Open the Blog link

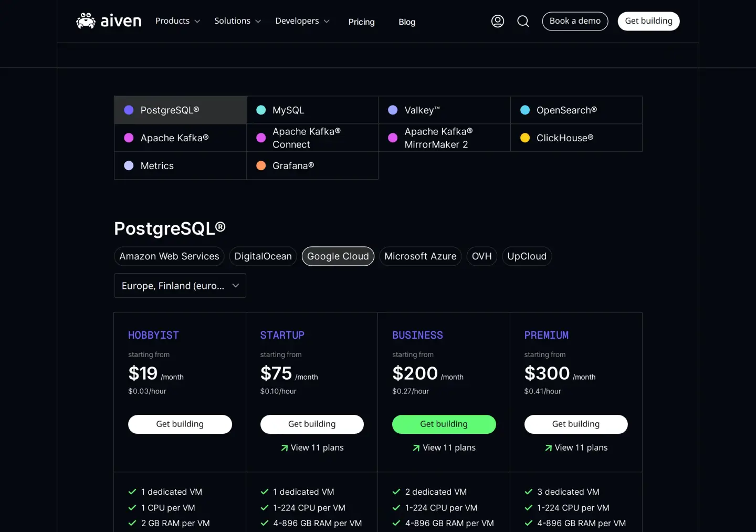pyautogui.click(x=407, y=22)
